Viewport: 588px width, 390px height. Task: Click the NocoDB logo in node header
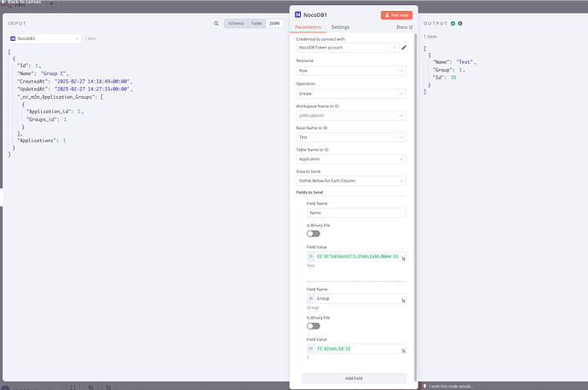pyautogui.click(x=297, y=14)
